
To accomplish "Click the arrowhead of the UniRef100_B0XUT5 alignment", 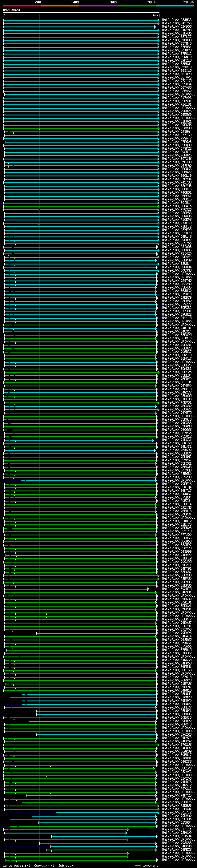I will (x=148, y=589).
